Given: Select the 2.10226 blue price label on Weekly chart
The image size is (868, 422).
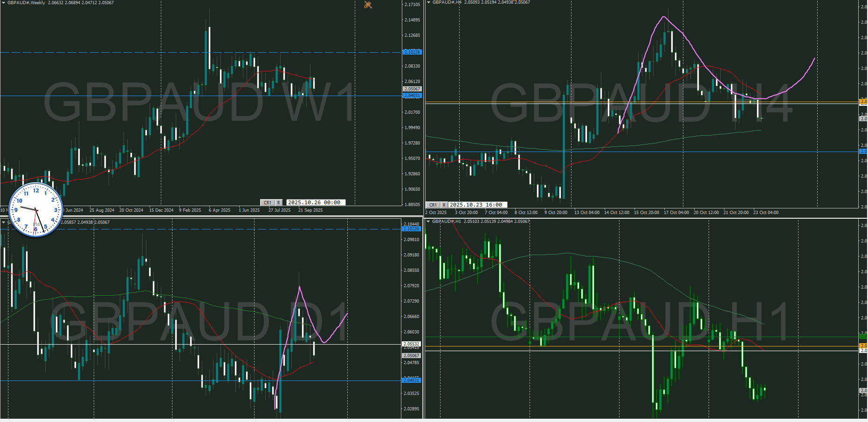Looking at the screenshot, I should (x=412, y=52).
